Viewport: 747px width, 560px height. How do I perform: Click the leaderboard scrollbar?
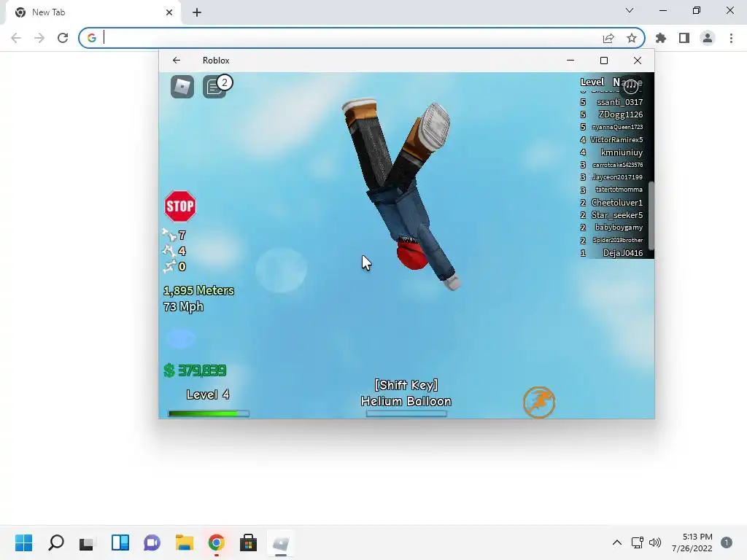(651, 215)
